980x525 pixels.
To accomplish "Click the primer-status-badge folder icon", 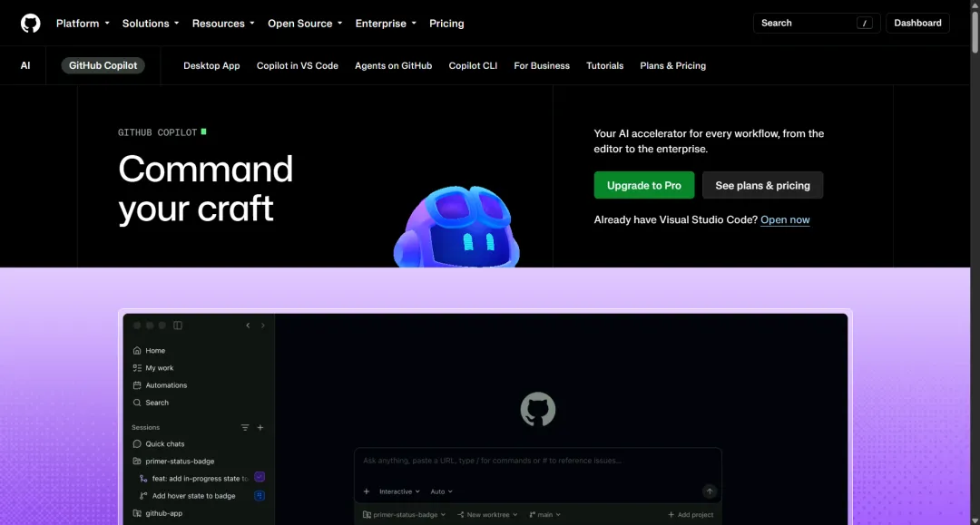I will tap(137, 462).
